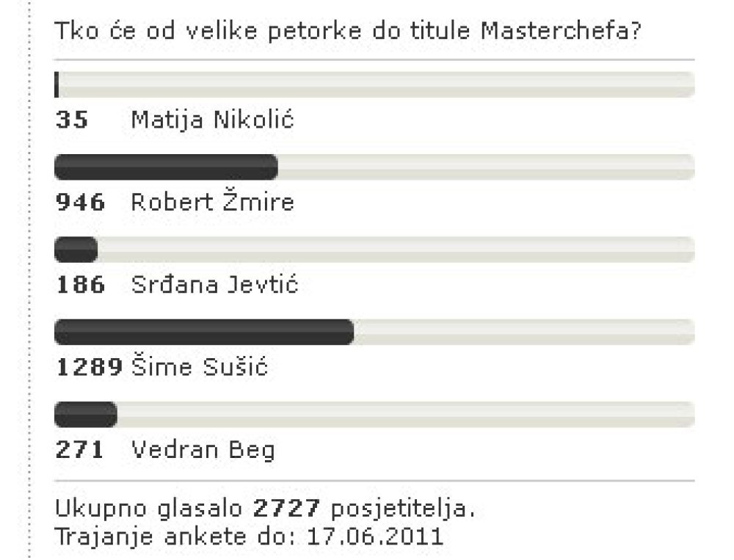Select the name Robert Žmire
734x560 pixels.
click(212, 203)
